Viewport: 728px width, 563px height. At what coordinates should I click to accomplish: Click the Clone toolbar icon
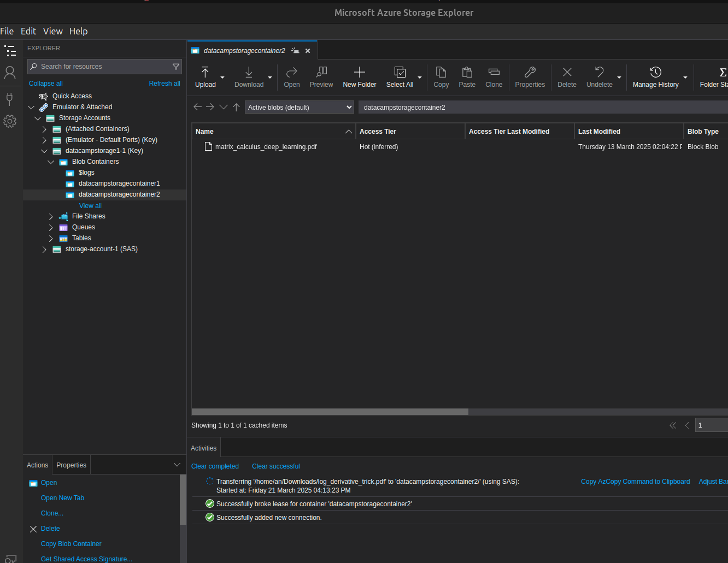click(x=494, y=77)
